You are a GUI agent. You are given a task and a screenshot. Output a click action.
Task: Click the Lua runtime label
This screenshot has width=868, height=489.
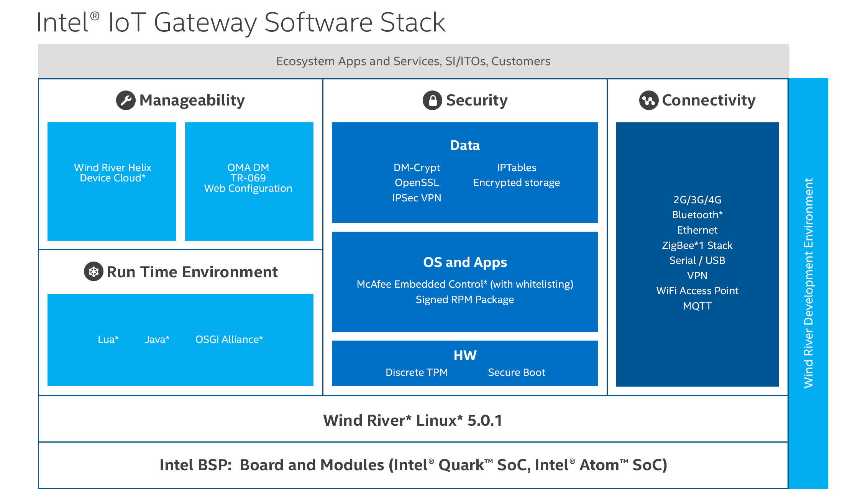[108, 339]
